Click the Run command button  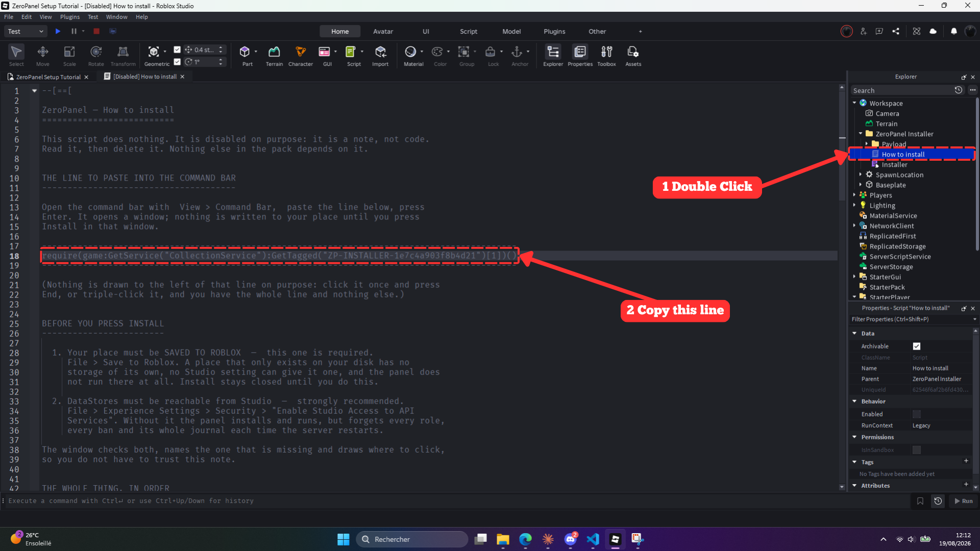(x=964, y=501)
